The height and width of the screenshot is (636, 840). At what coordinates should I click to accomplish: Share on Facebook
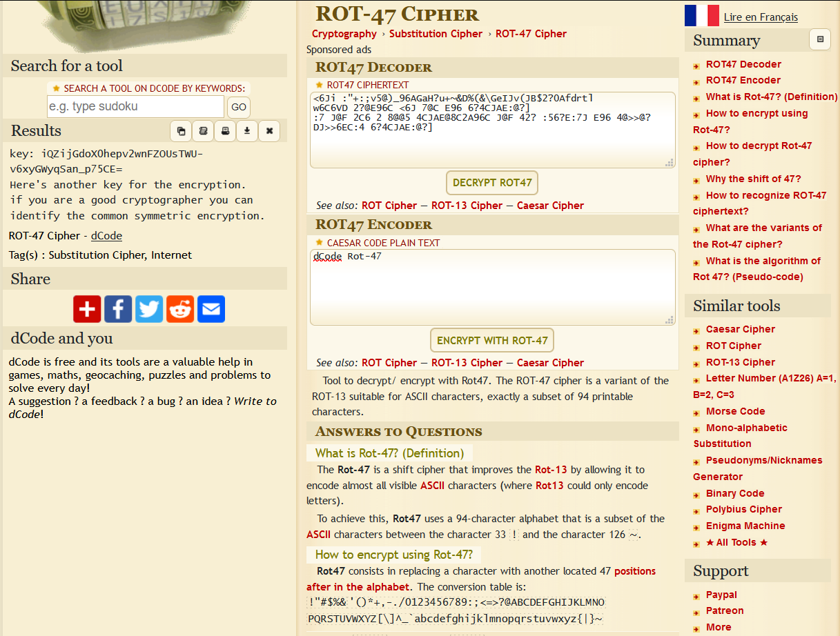click(x=118, y=309)
